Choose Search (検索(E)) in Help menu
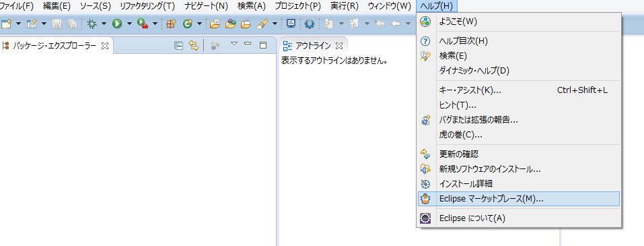 pyautogui.click(x=518, y=56)
